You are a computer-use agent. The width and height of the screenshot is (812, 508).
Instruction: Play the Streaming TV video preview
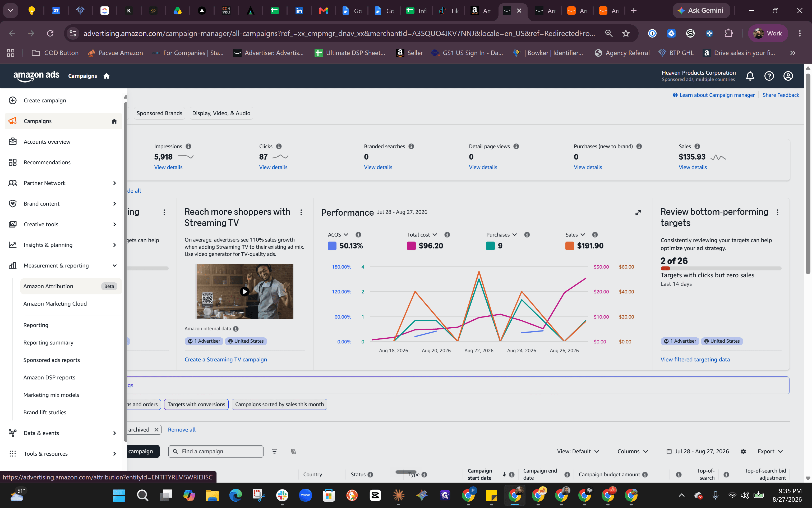(x=244, y=291)
